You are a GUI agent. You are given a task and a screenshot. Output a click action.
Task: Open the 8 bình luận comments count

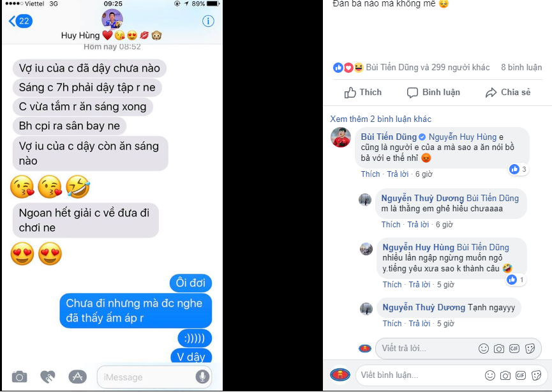(521, 67)
